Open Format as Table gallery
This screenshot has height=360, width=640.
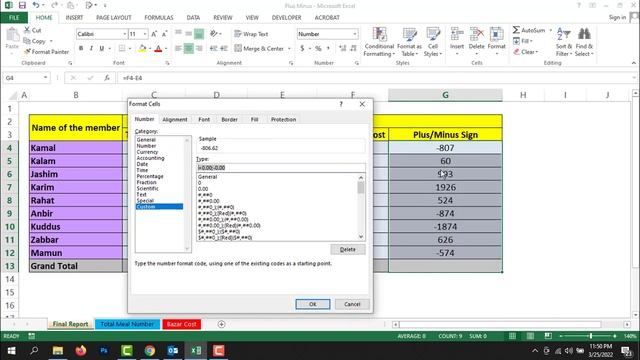pyautogui.click(x=409, y=42)
